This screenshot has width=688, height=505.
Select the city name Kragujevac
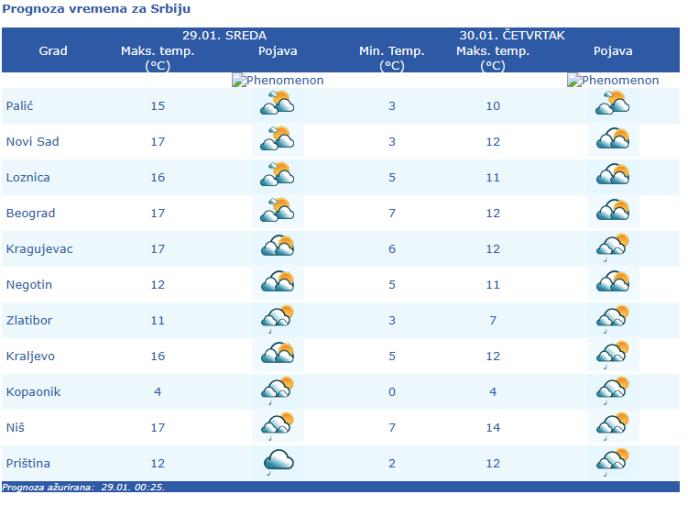coord(39,249)
